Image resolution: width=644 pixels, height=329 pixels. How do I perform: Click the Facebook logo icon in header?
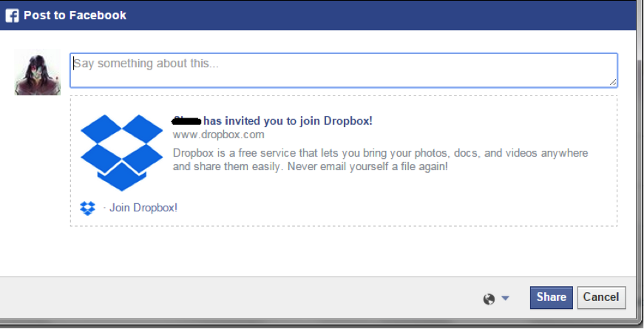(x=12, y=16)
